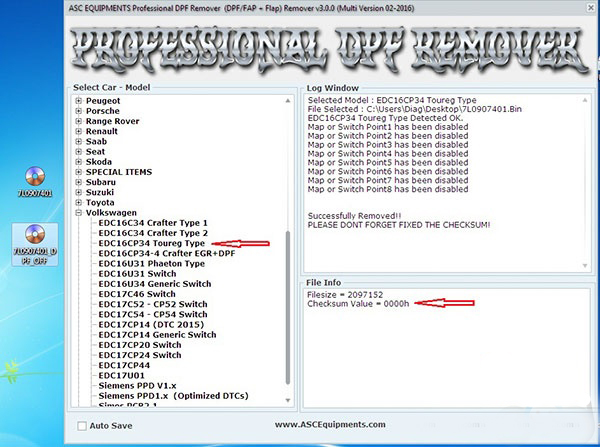This screenshot has width=600, height=447.
Task: Expand the Saab tree node
Action: coord(78,141)
